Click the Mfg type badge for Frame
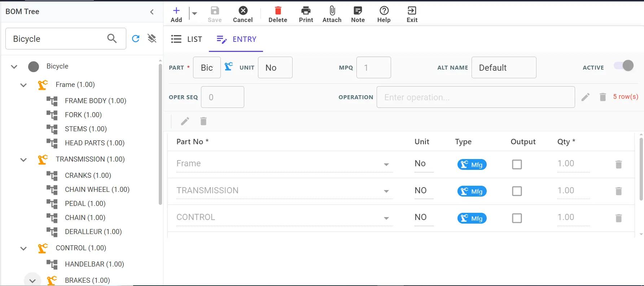The width and height of the screenshot is (644, 286). click(472, 164)
